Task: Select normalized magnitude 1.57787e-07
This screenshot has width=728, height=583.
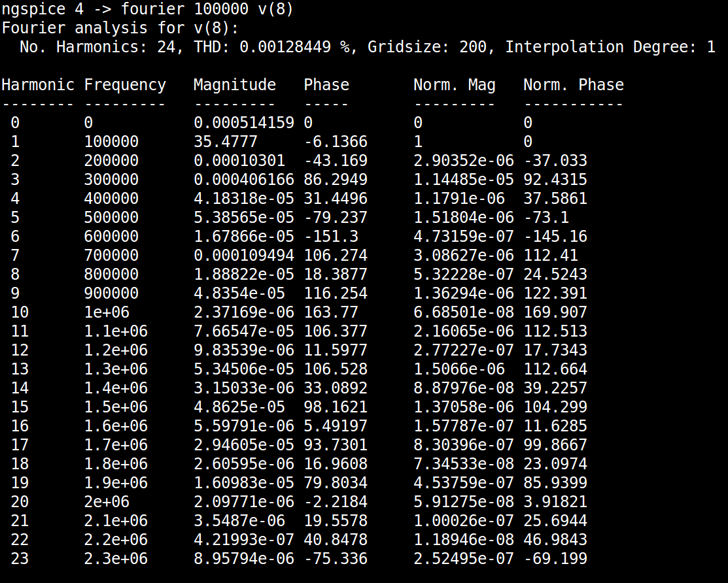Action: click(x=464, y=426)
